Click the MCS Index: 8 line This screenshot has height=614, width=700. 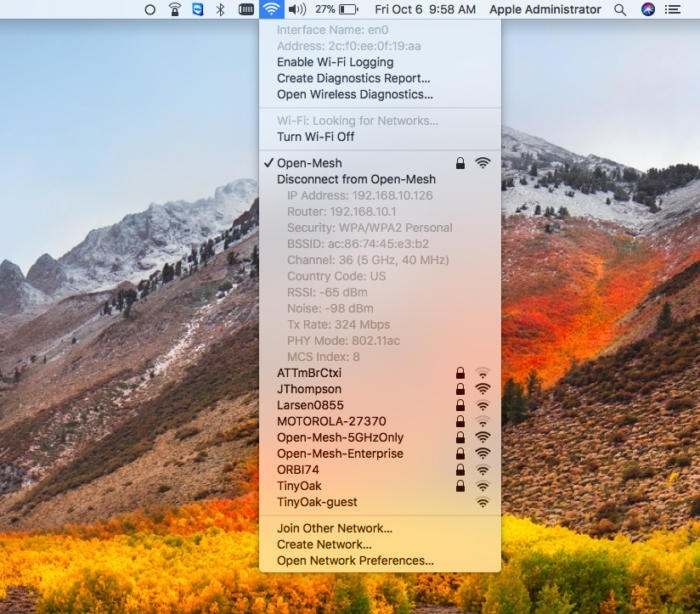coord(380,357)
